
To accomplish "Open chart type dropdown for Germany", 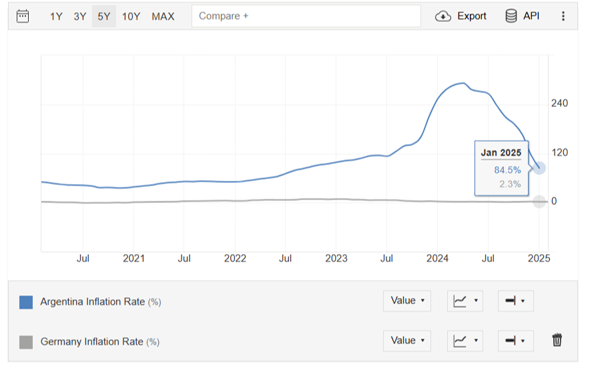I will point(465,340).
